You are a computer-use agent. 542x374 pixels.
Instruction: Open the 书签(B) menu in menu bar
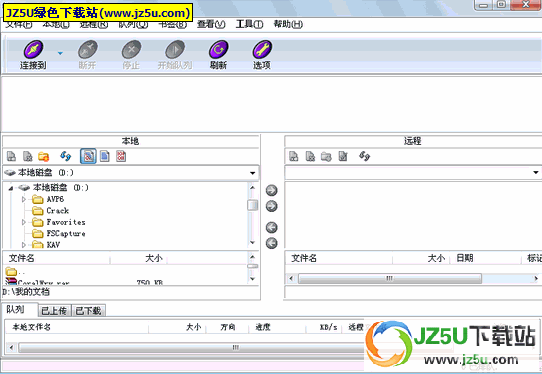[x=172, y=24]
